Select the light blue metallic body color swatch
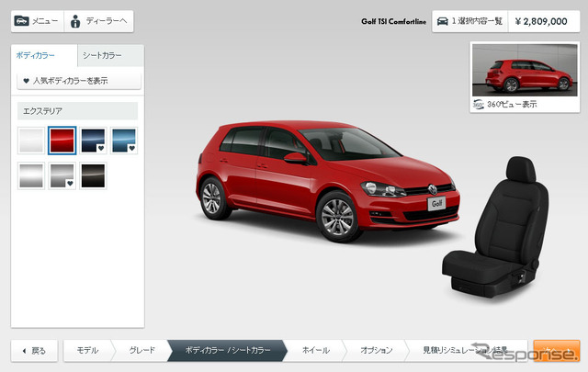 (x=124, y=141)
